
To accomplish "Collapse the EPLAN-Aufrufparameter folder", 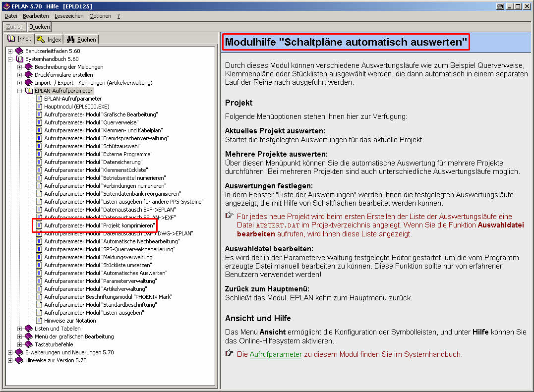I will (20, 91).
